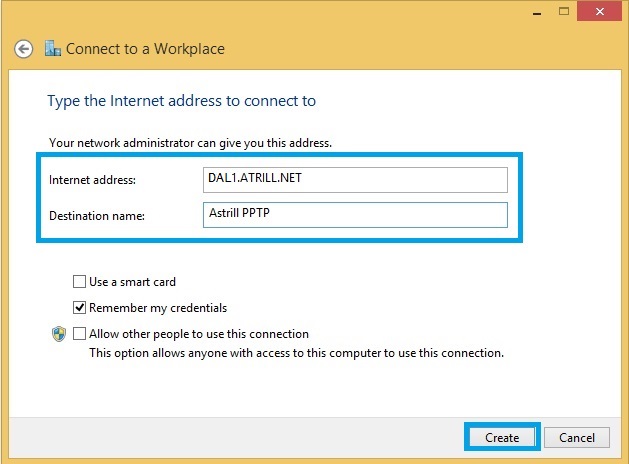This screenshot has width=629, height=464.
Task: Maximize the Connect to a Workplace window
Action: [564, 12]
